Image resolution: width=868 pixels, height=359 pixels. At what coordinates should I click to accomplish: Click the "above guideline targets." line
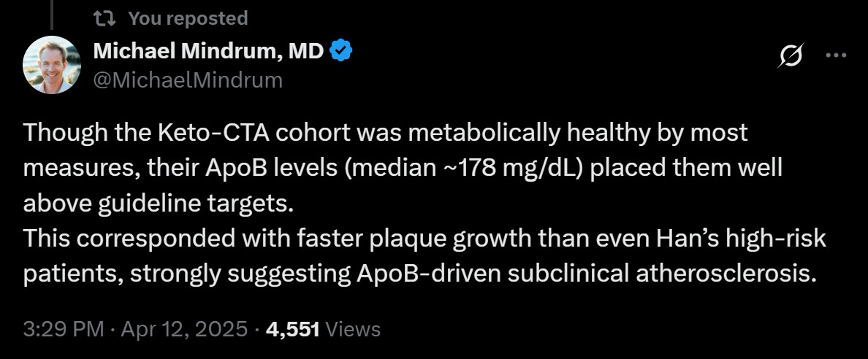pos(158,204)
